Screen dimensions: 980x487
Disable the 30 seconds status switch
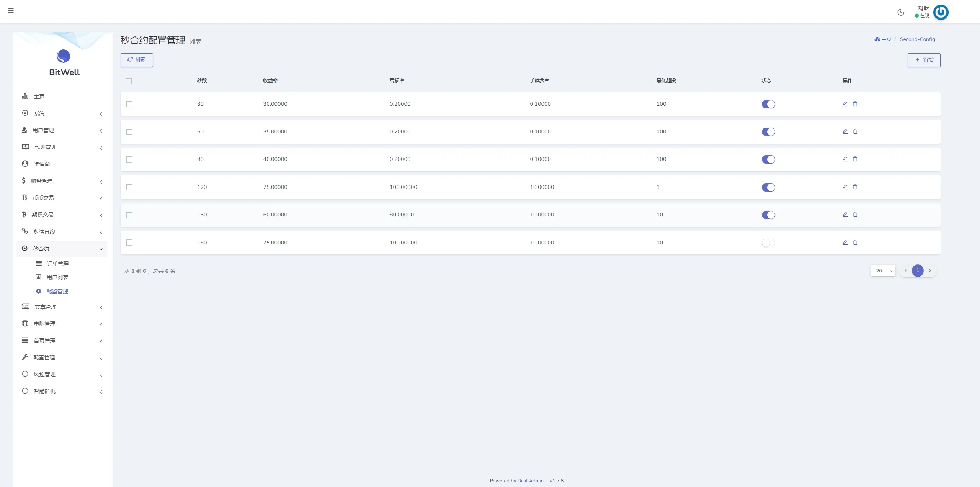tap(768, 104)
